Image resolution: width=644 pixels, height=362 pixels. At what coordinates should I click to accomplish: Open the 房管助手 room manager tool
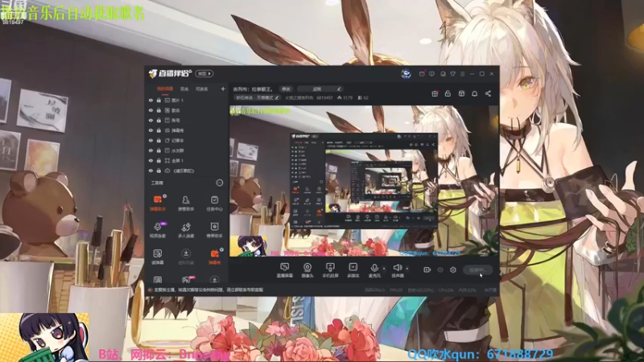pos(186,203)
